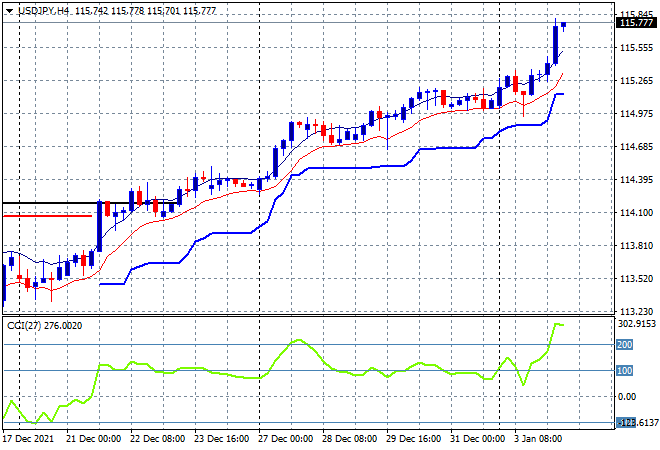Select the short red horizontal line near 114.07
The image size is (660, 450).
pyautogui.click(x=47, y=216)
